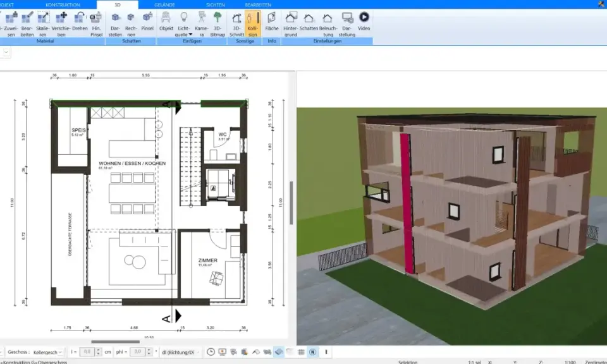Switch to the Sichten ribbon tab
Screen dimensions: 607x364
coord(215,4)
